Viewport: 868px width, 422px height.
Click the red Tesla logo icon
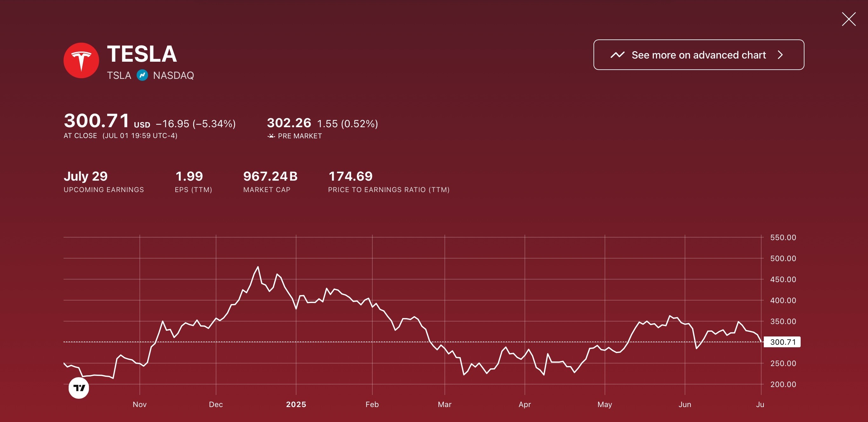[x=81, y=60]
